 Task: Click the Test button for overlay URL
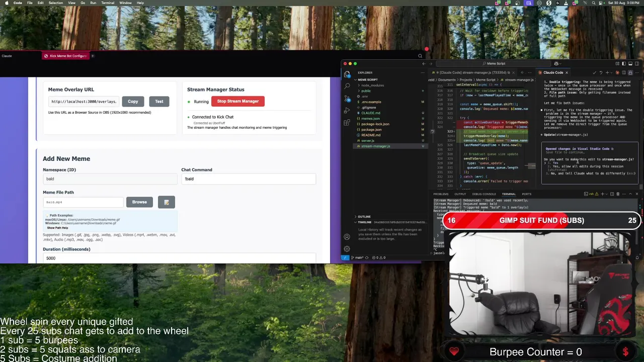click(159, 102)
